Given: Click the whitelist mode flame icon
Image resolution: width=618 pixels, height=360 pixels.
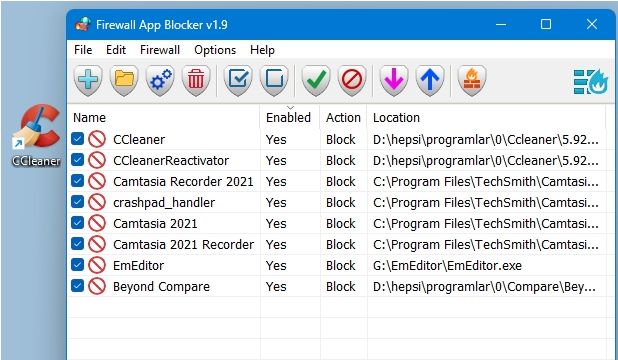Looking at the screenshot, I should click(591, 81).
